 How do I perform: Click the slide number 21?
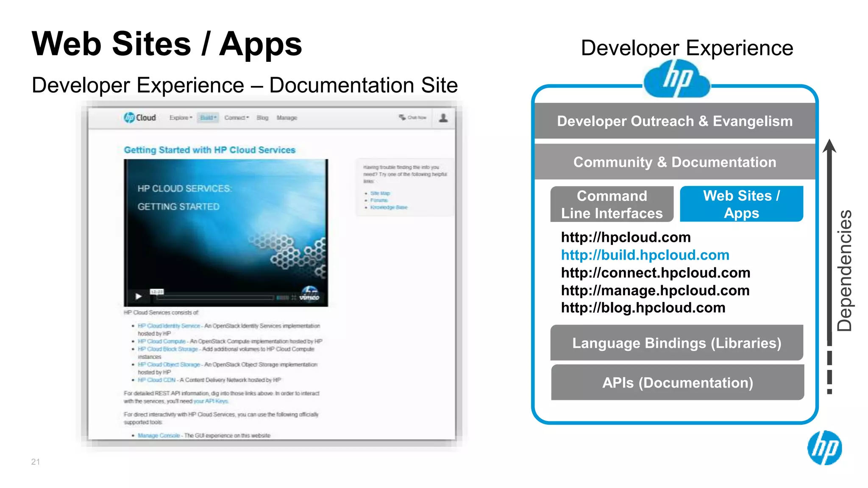click(36, 462)
